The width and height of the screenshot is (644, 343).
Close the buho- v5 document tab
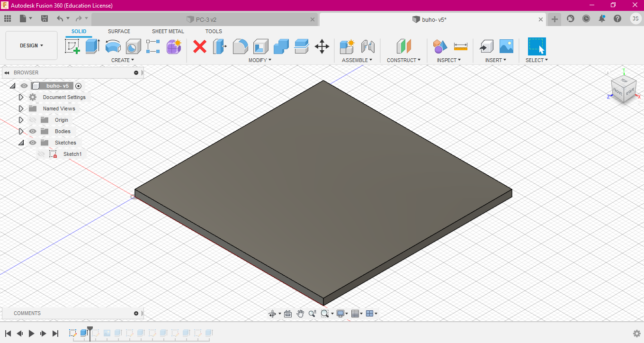[x=541, y=19]
